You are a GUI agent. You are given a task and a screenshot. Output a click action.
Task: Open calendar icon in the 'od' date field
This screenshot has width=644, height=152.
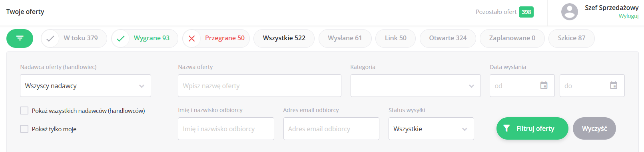click(544, 85)
